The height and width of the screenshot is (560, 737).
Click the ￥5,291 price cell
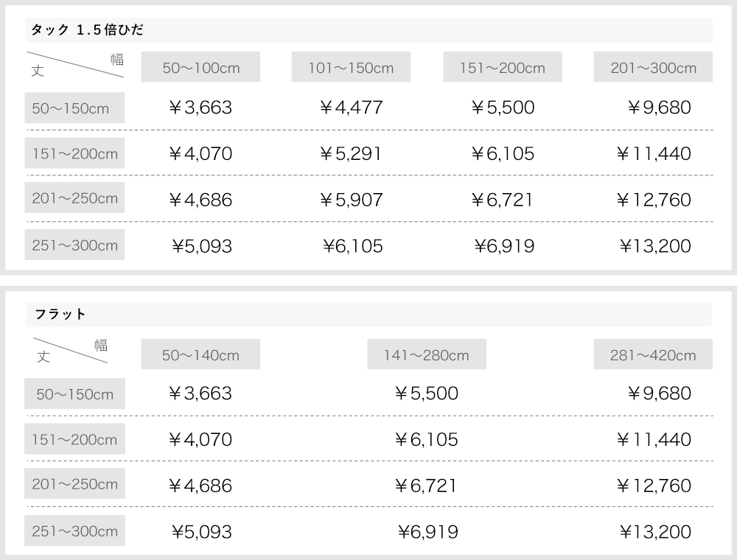tap(351, 153)
